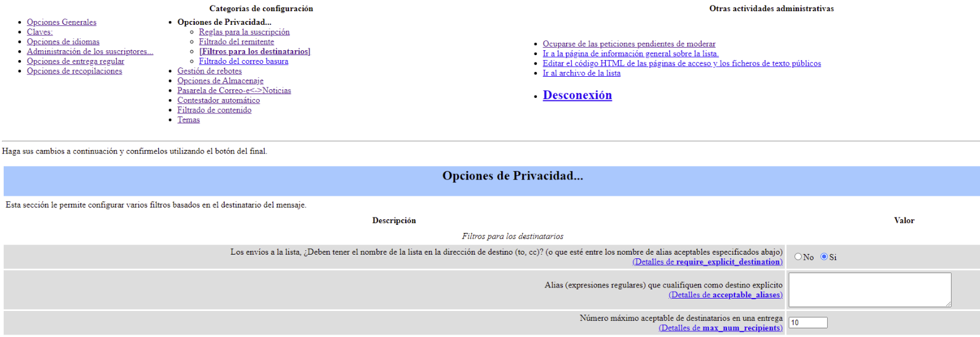Open the HTML pages editing link

tap(682, 64)
